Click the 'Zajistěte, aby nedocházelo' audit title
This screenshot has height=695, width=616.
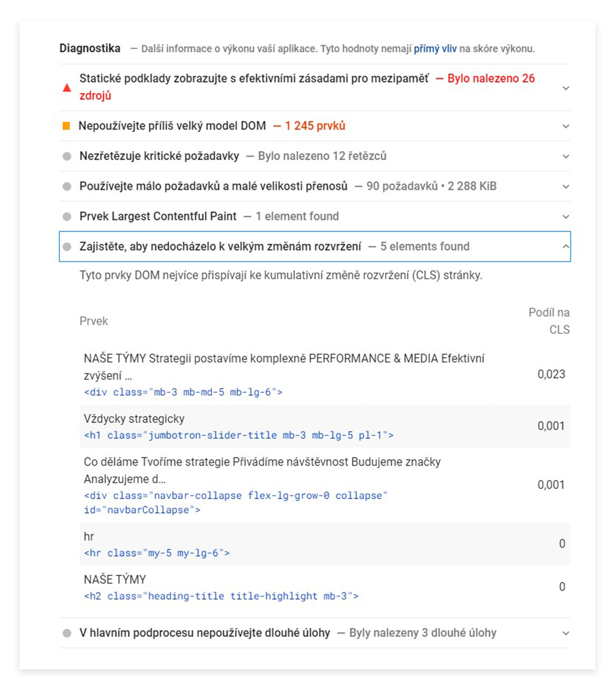coord(220,247)
